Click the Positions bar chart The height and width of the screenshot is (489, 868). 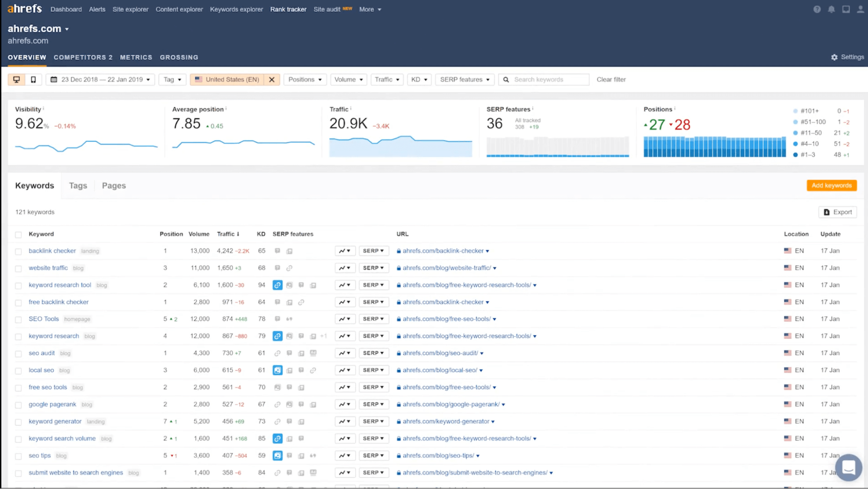tap(714, 146)
